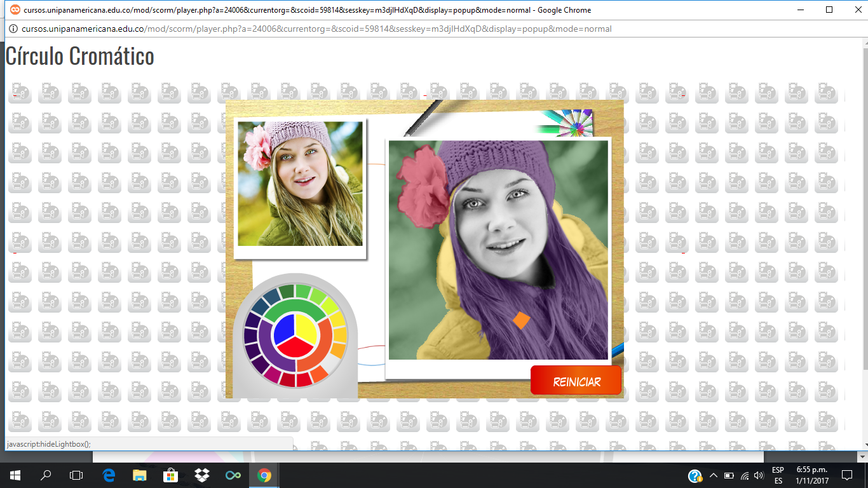This screenshot has height=488, width=868.
Task: Minimize the Chrome popup window
Action: (x=800, y=10)
